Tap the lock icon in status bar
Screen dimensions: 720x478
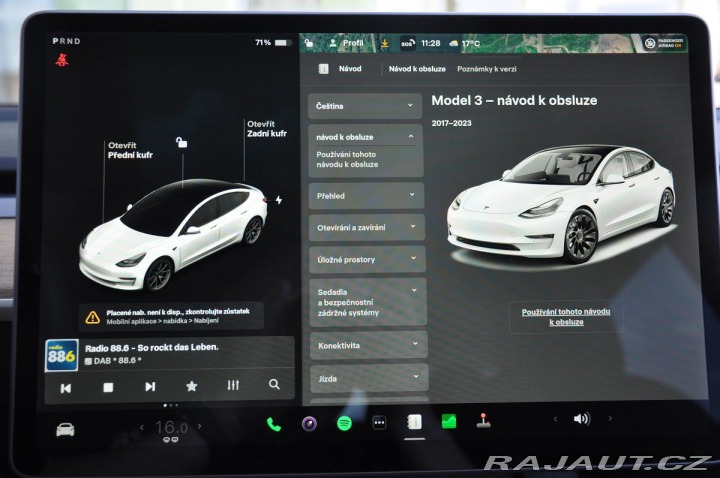(x=309, y=43)
